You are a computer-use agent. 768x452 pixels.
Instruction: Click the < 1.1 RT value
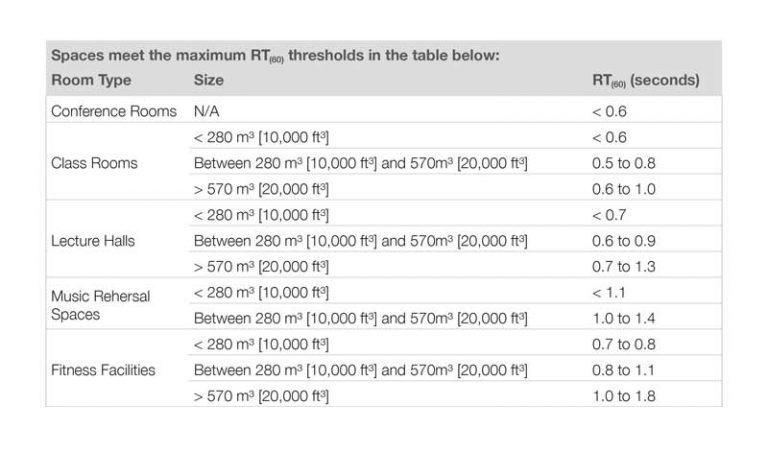[x=609, y=292]
